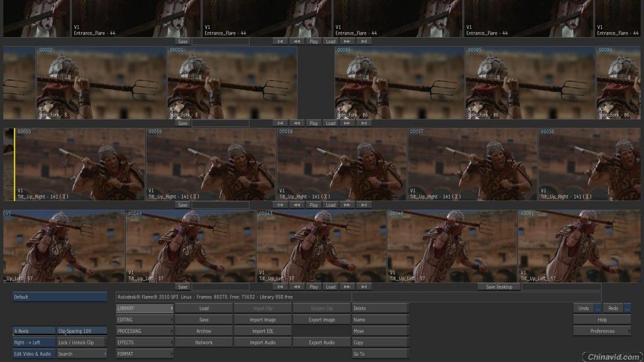Toggle Lock / Unlock Clip
This screenshot has height=362, width=644.
(82, 343)
